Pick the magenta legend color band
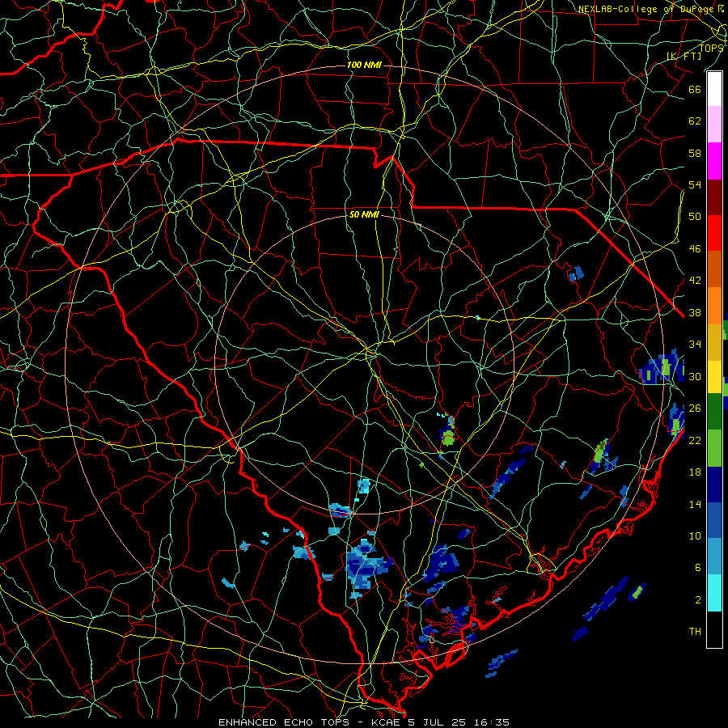The height and width of the screenshot is (728, 728). (714, 161)
